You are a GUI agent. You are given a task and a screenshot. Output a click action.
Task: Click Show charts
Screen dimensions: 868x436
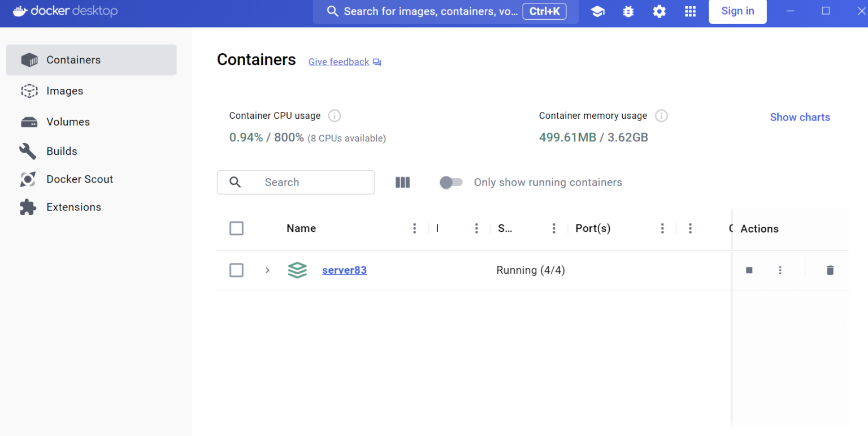800,117
